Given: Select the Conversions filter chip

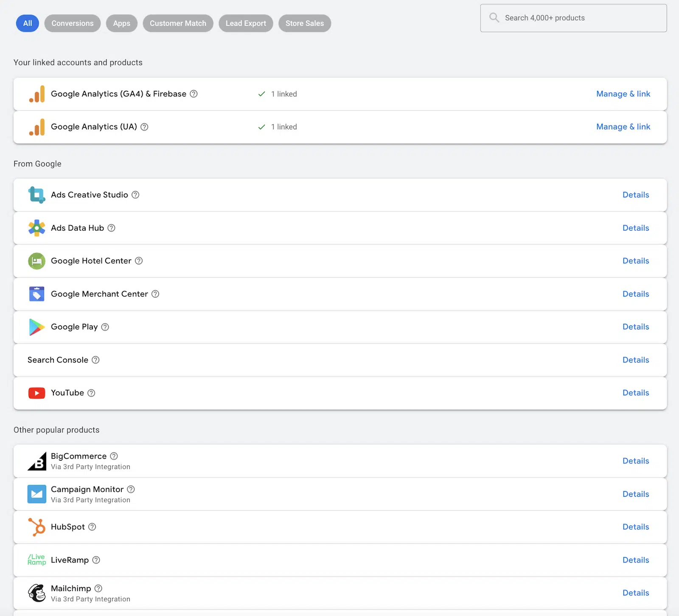Looking at the screenshot, I should coord(73,23).
